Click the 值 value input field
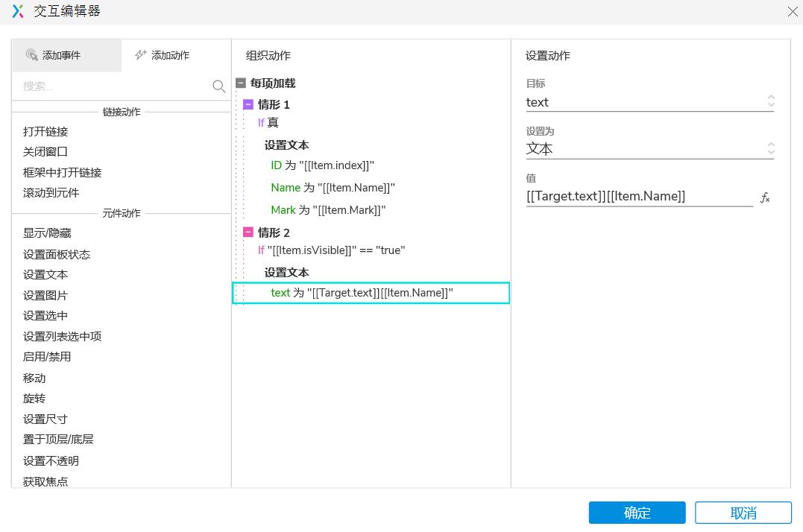Viewport: 803px width, 532px height. pyautogui.click(x=639, y=197)
